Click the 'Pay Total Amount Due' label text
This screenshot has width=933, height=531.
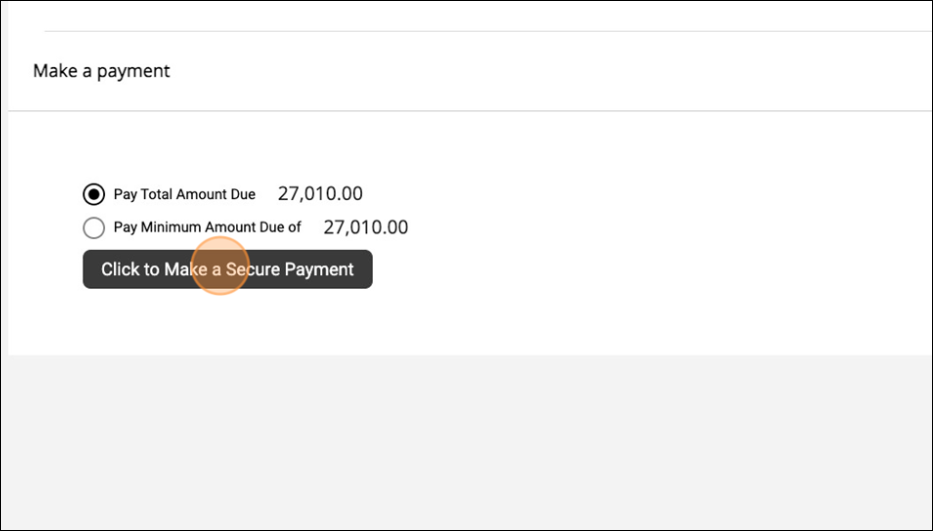point(184,194)
